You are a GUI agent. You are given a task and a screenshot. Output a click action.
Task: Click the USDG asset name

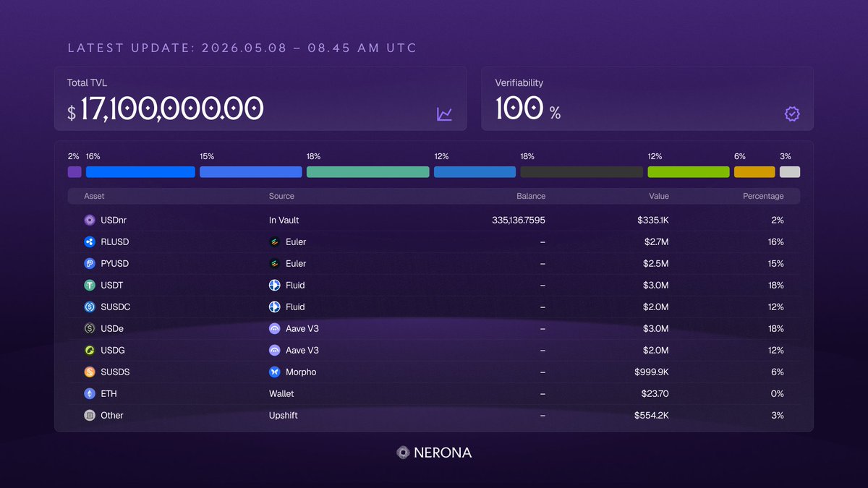113,350
